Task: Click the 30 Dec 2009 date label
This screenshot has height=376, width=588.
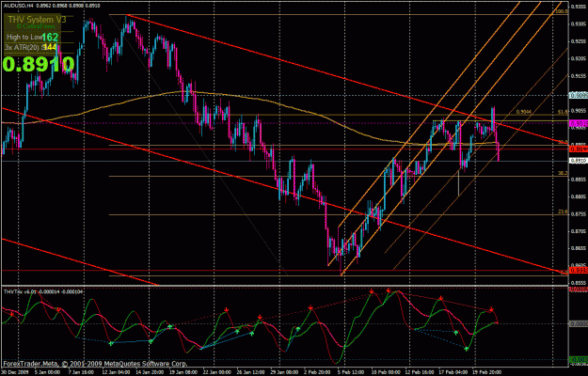Action: click(13, 372)
